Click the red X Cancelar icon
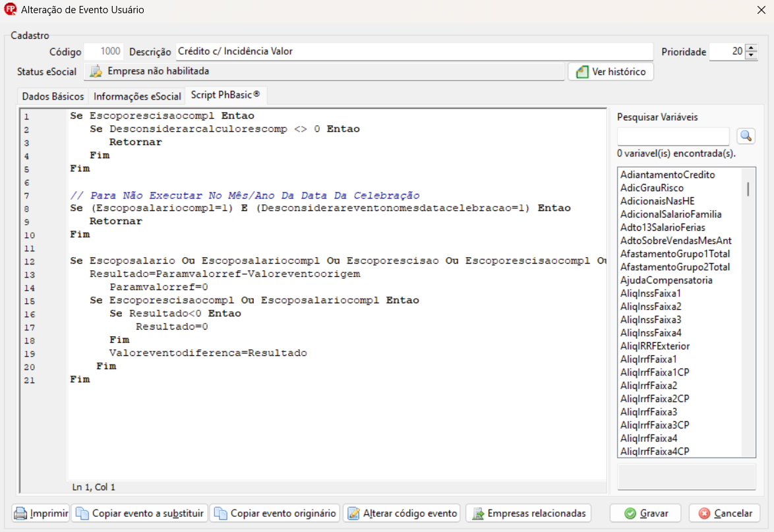This screenshot has width=774, height=532. (704, 514)
